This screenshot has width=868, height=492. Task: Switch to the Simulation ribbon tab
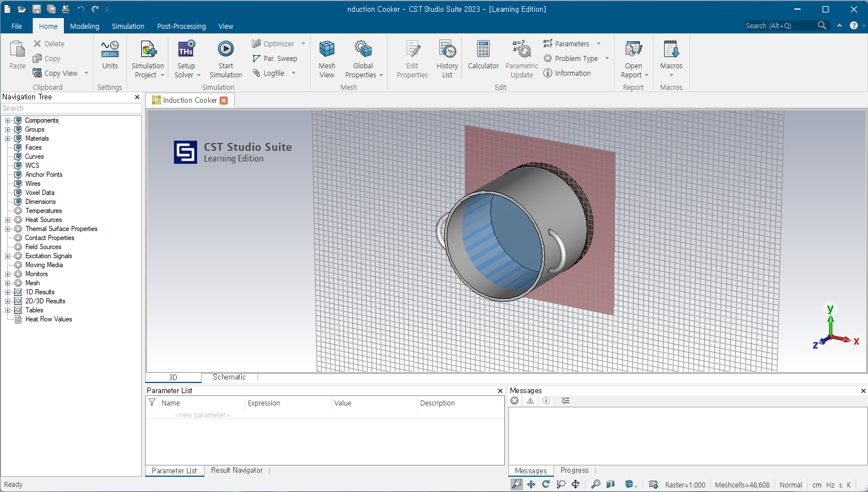click(x=128, y=26)
